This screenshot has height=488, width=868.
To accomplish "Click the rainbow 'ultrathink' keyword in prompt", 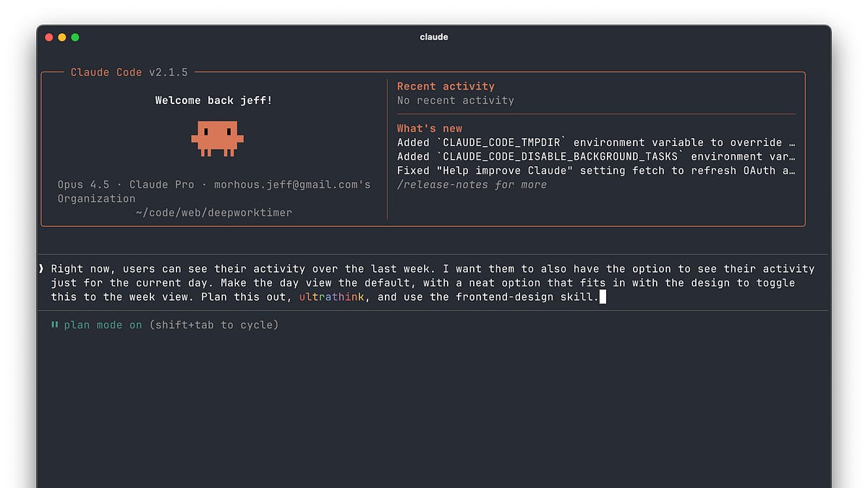I will (x=332, y=297).
